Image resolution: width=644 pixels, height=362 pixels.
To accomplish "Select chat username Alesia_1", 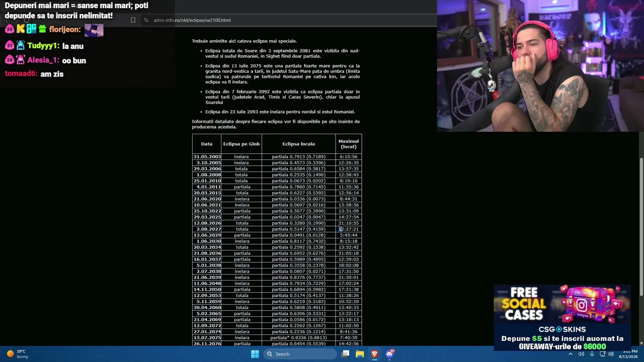I will coord(43,60).
